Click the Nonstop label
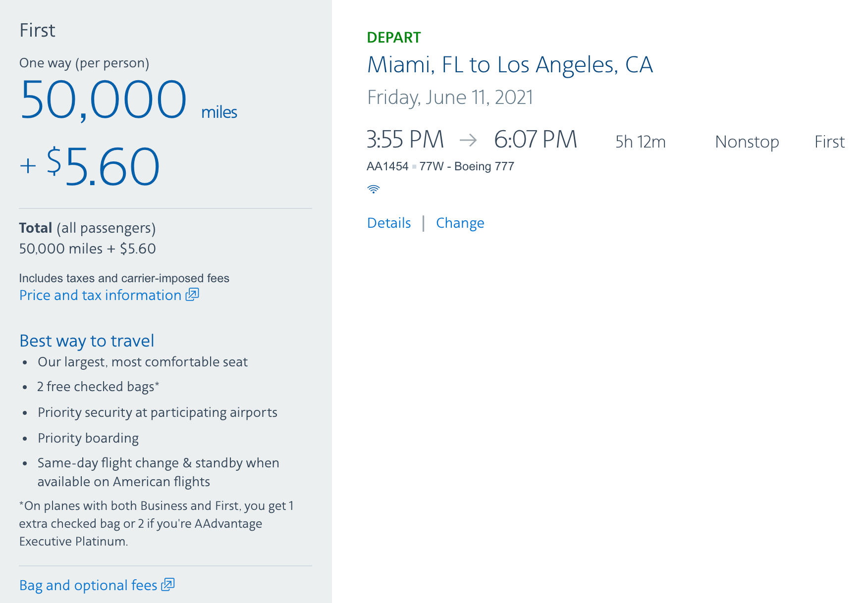 (x=747, y=142)
